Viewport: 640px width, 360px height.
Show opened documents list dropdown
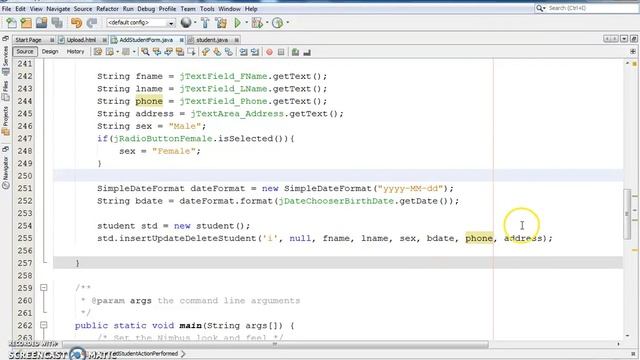click(x=624, y=39)
